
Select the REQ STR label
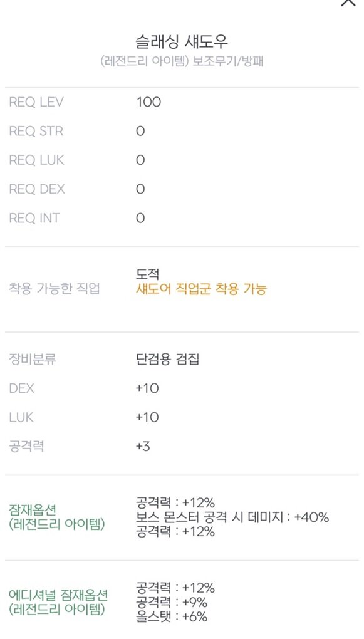[x=36, y=131]
